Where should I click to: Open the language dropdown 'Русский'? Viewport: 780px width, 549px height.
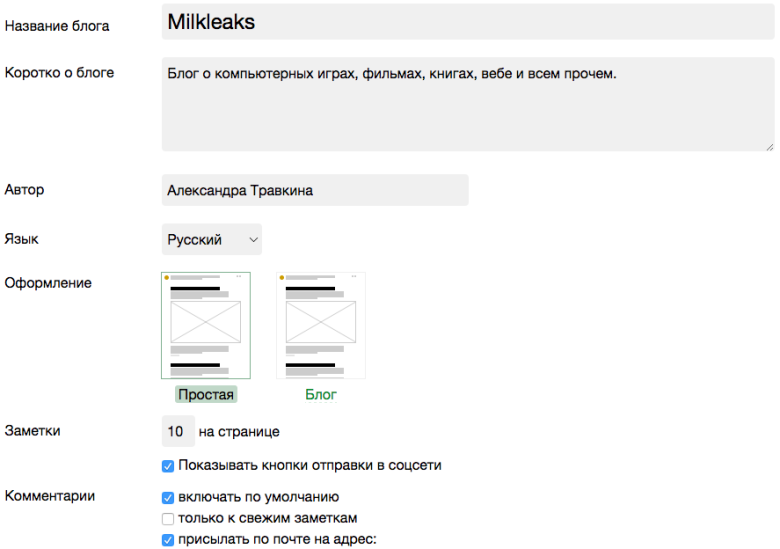point(211,240)
